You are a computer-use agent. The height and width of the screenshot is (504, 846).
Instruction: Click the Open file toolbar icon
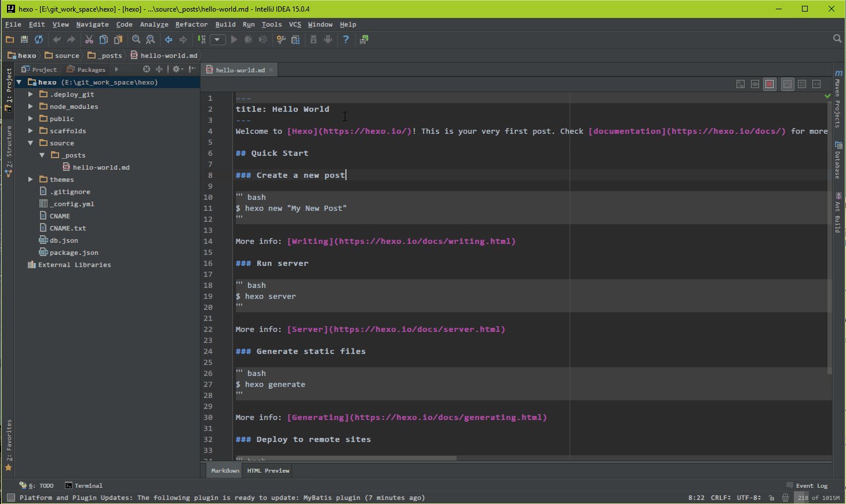(x=10, y=39)
